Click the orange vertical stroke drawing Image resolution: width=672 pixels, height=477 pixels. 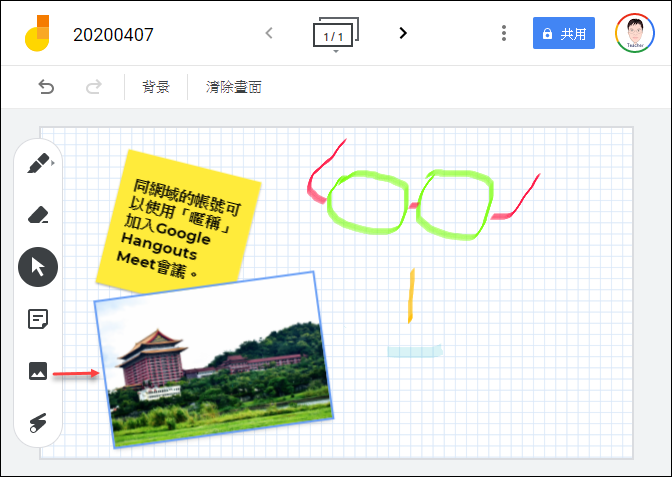[x=411, y=296]
